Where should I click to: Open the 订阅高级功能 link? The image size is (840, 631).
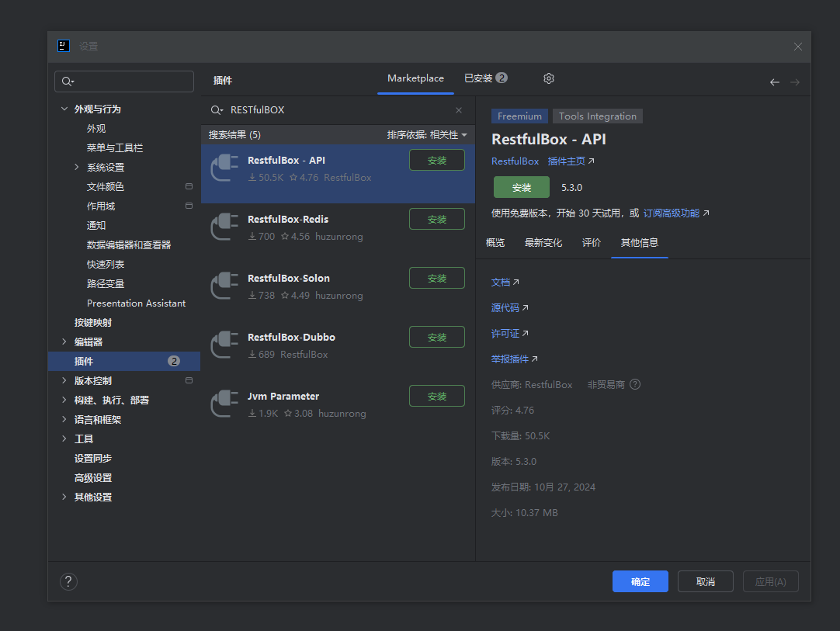[676, 213]
